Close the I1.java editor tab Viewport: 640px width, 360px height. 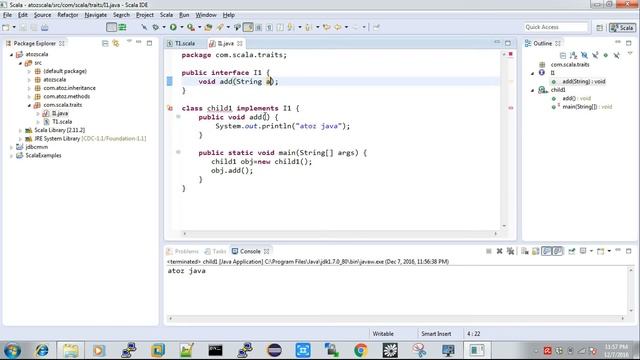[240, 43]
